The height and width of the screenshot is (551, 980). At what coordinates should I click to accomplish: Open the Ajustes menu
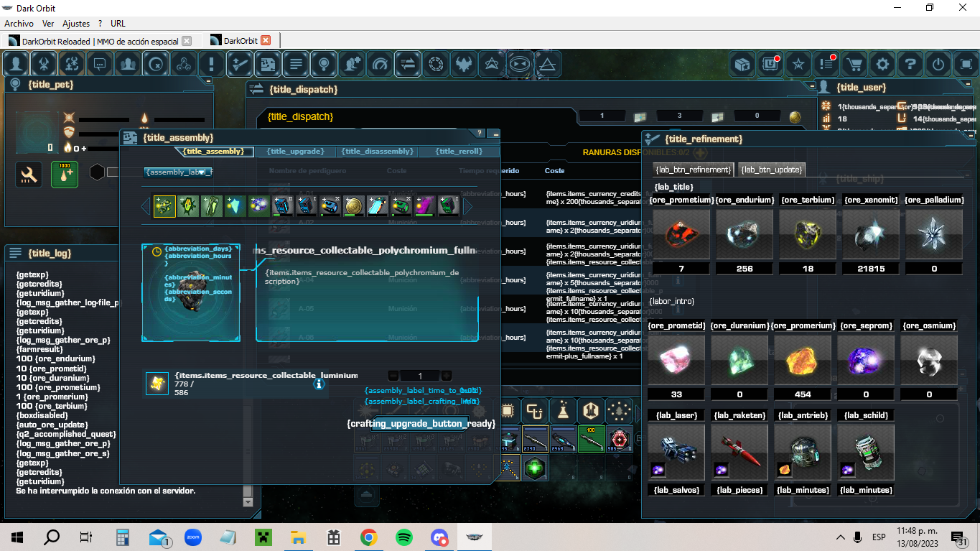(76, 24)
